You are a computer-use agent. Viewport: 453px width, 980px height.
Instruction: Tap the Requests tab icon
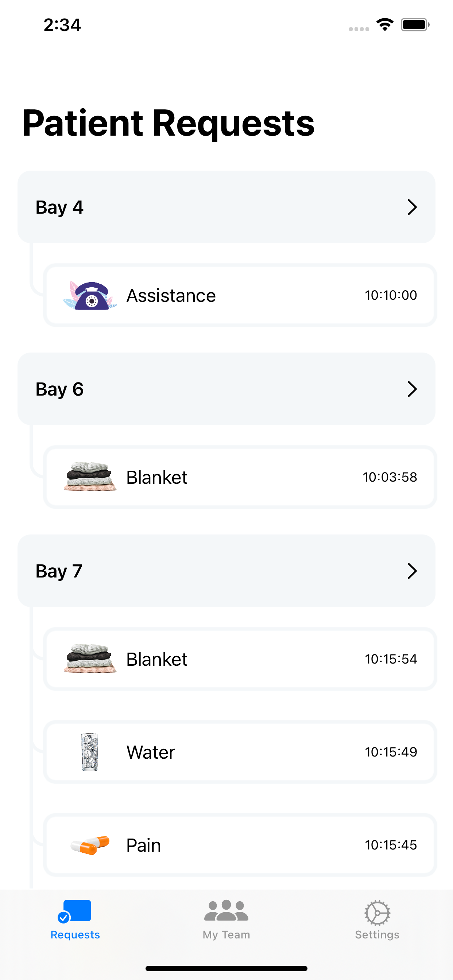(75, 911)
